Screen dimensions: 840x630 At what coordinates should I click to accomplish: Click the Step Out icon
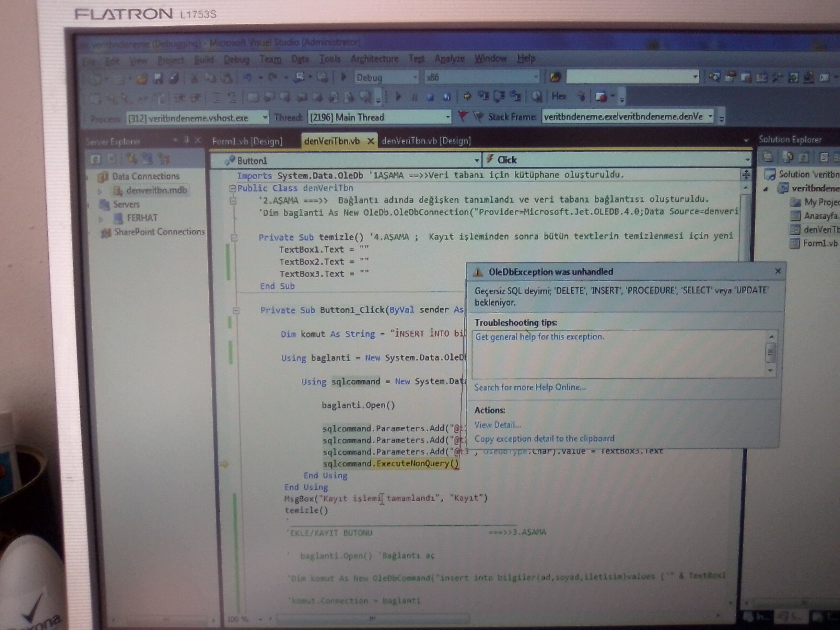point(515,97)
